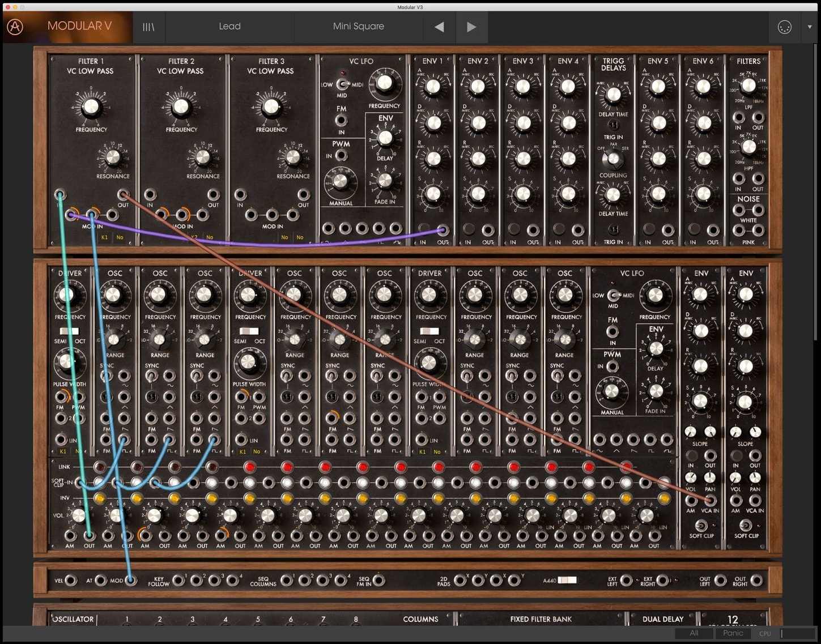The width and height of the screenshot is (821, 644).
Task: Click the LPF IN jack in FILTERS
Action: pyautogui.click(x=738, y=117)
